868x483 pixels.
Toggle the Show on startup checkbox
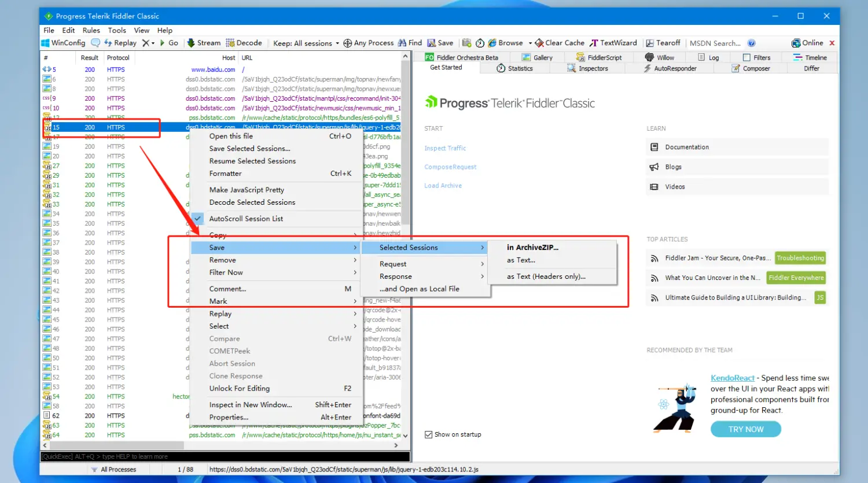tap(429, 434)
